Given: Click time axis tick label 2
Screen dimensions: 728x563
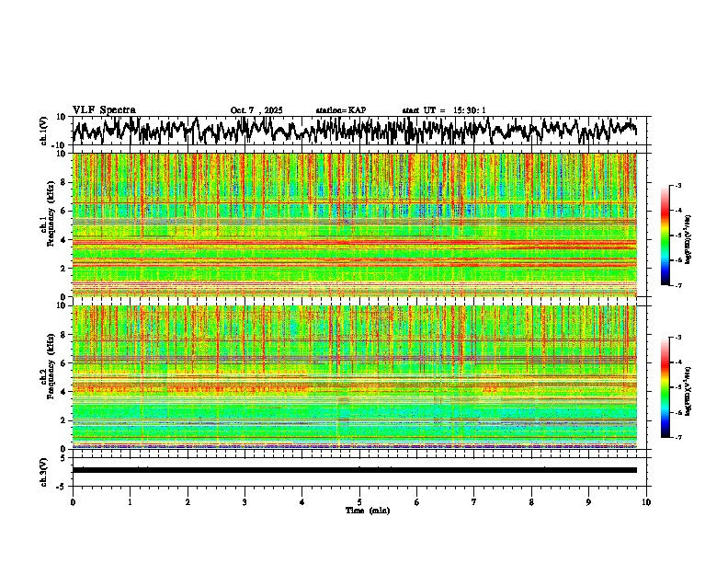Looking at the screenshot, I should [x=188, y=502].
